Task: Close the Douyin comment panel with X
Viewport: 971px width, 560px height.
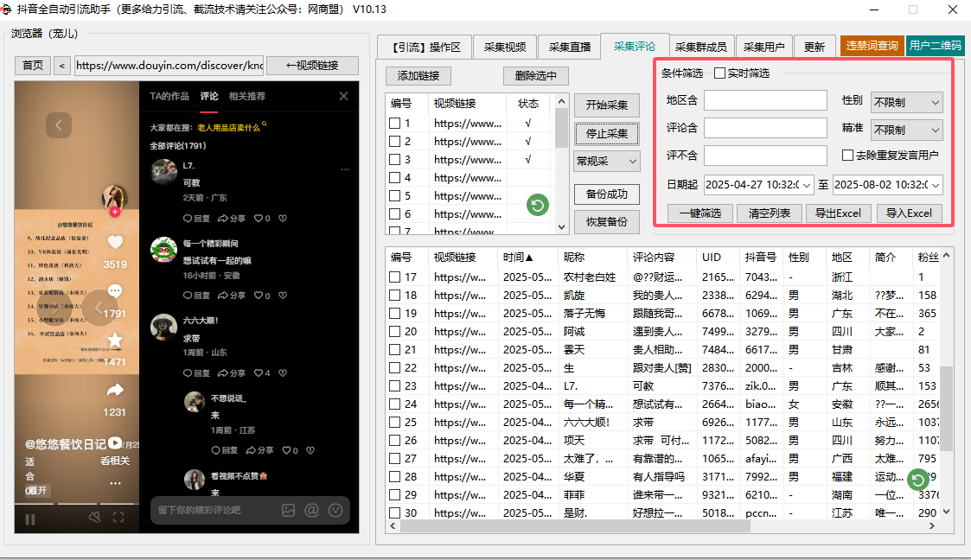Action: click(x=343, y=96)
